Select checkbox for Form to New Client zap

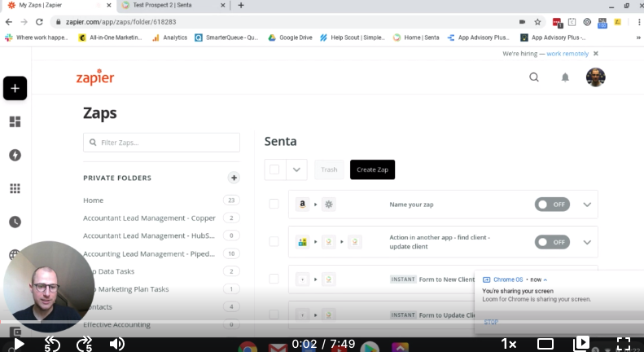click(274, 279)
